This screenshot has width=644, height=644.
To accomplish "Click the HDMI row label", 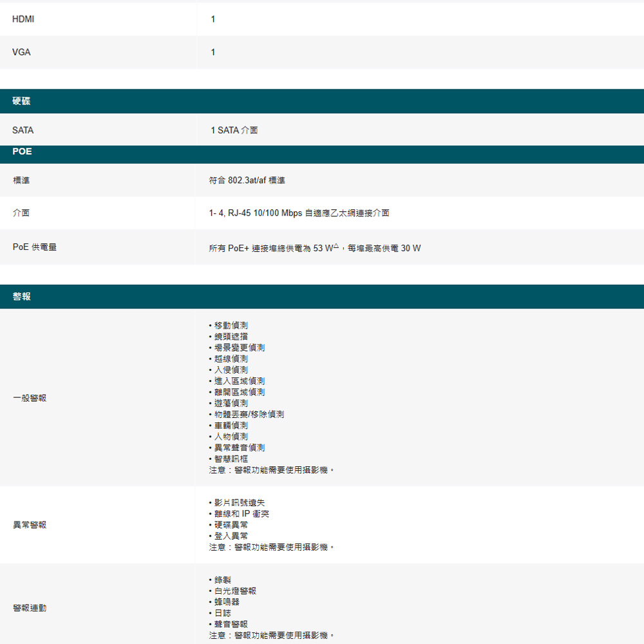I will click(x=23, y=19).
